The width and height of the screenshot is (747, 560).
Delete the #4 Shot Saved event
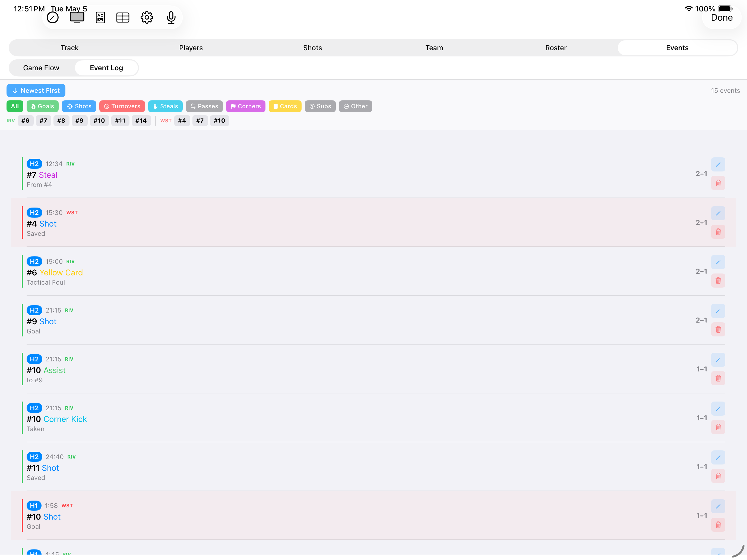(718, 232)
